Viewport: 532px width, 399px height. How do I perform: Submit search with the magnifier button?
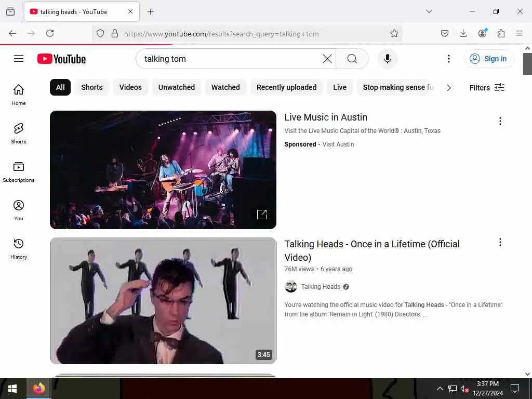click(x=352, y=59)
